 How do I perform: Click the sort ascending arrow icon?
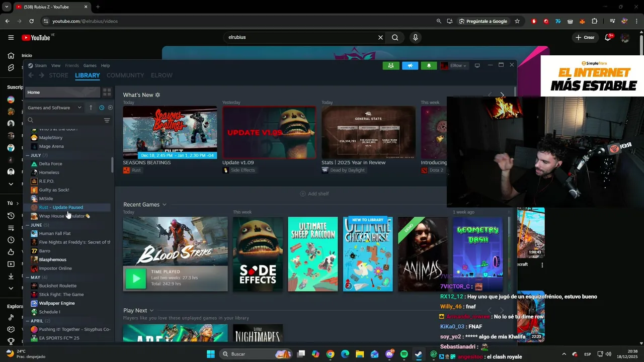point(91,108)
